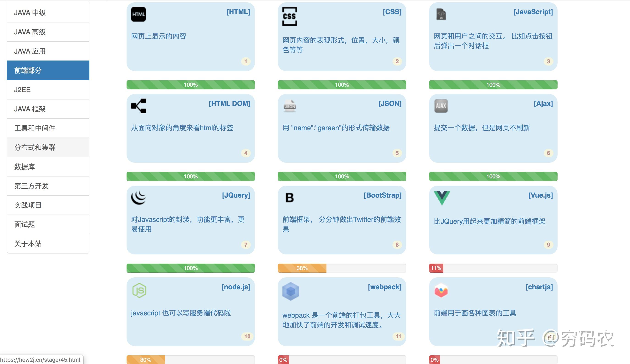Open the 面试题 sidebar item
Image resolution: width=630 pixels, height=364 pixels.
point(48,224)
